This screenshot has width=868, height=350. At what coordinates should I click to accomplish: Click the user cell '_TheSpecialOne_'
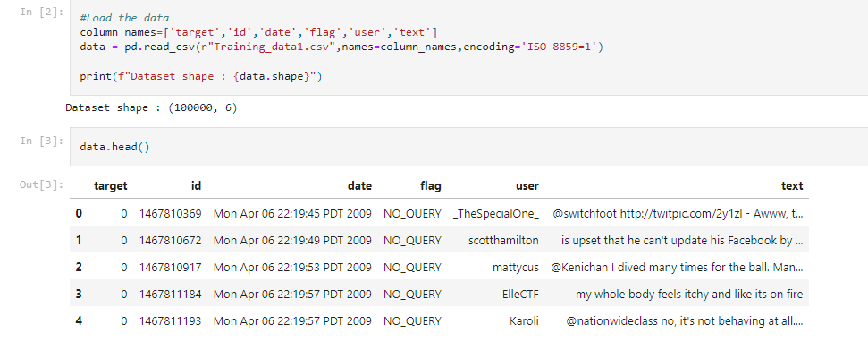coord(496,214)
